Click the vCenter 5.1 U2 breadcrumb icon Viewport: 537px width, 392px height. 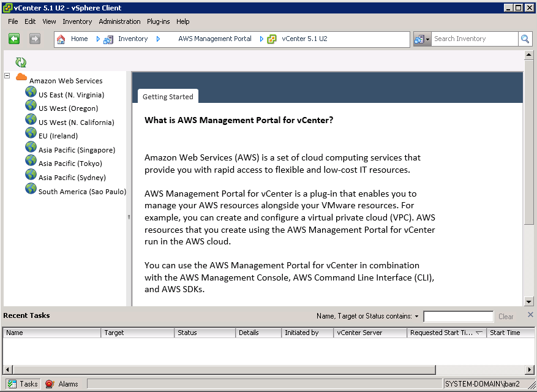click(272, 39)
